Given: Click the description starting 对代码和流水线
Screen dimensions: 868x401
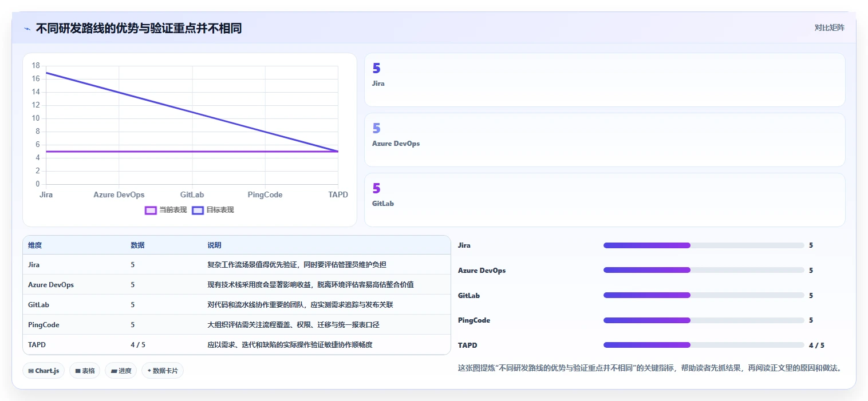Looking at the screenshot, I should (300, 305).
